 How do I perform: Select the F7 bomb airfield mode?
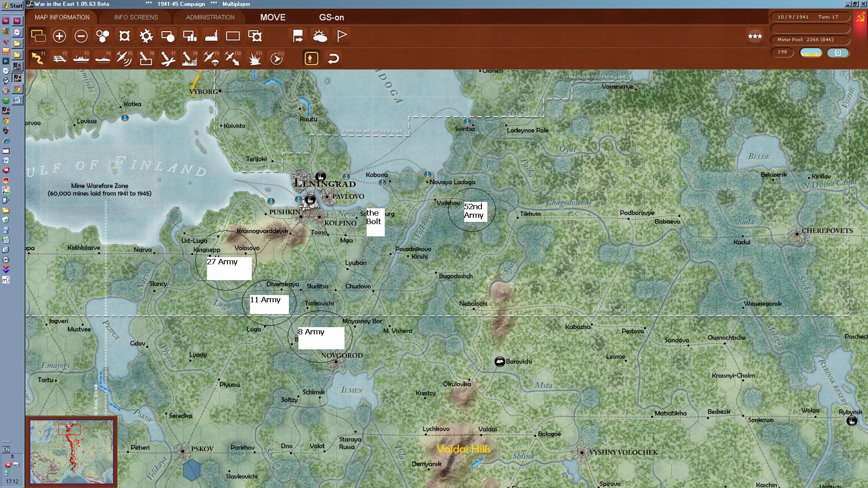point(168,58)
